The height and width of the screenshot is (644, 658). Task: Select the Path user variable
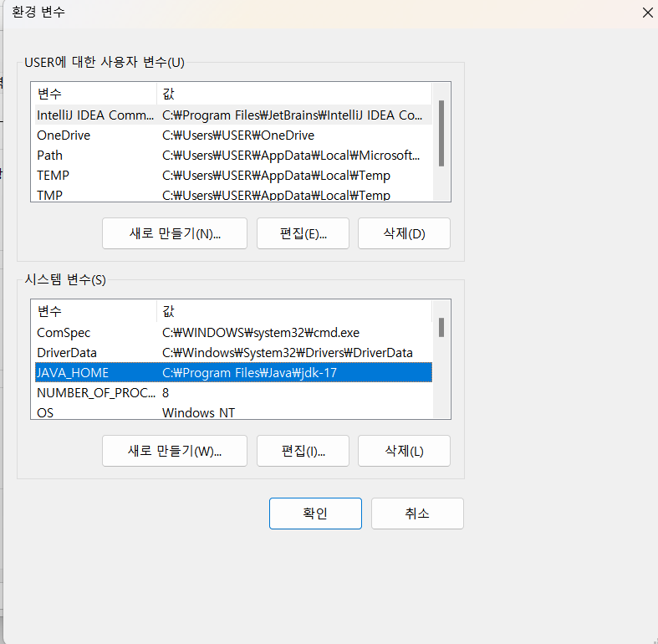(233, 156)
